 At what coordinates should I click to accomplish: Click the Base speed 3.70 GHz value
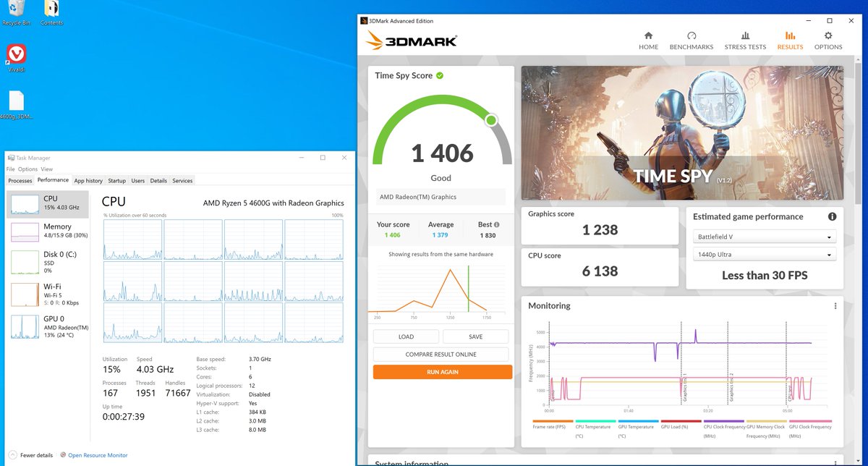pos(259,360)
